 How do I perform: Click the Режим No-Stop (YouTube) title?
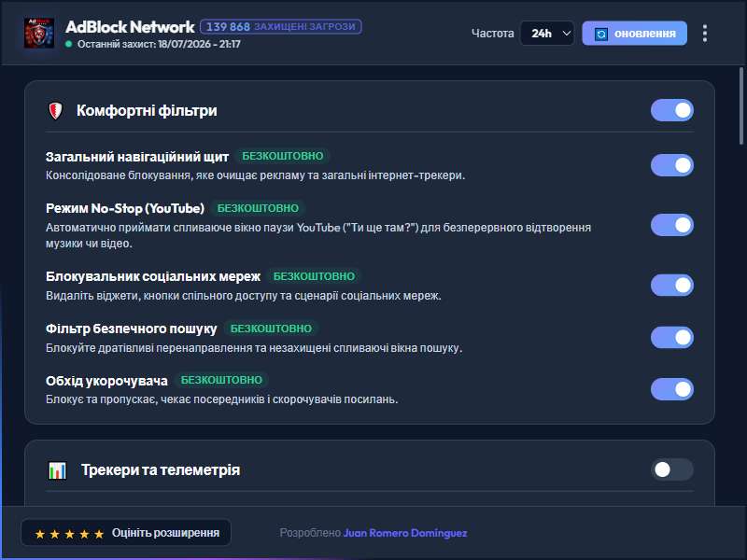coord(125,208)
